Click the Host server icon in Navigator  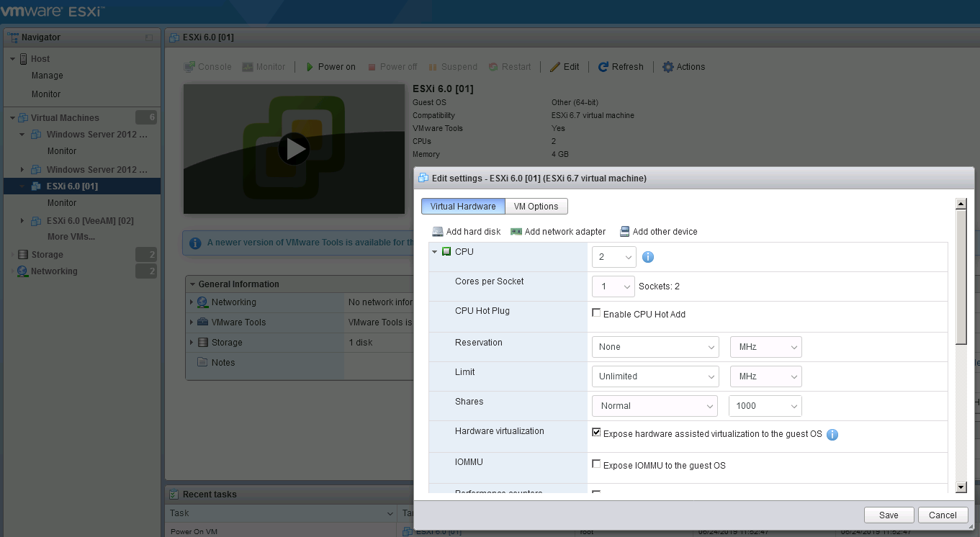pos(24,59)
